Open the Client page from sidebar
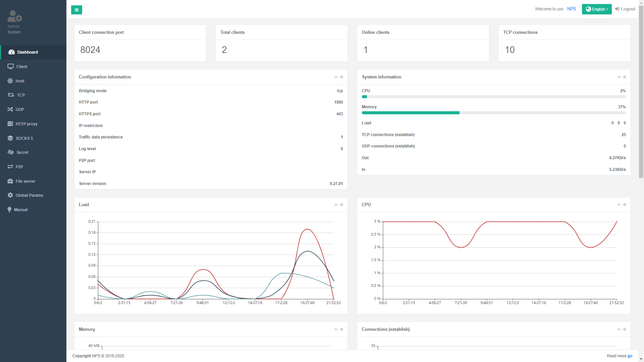 tap(22, 66)
